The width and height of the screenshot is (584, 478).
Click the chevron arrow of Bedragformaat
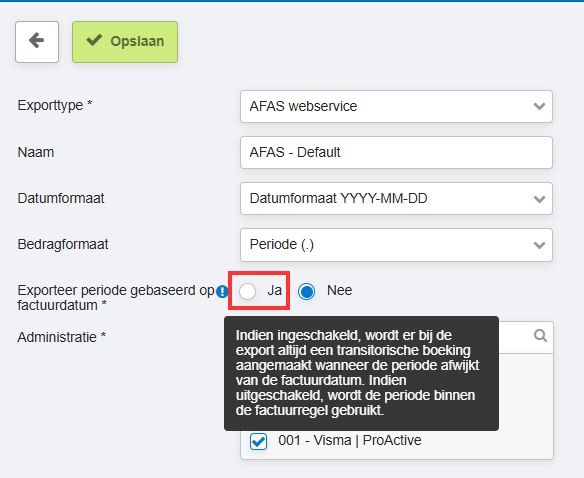pos(539,245)
